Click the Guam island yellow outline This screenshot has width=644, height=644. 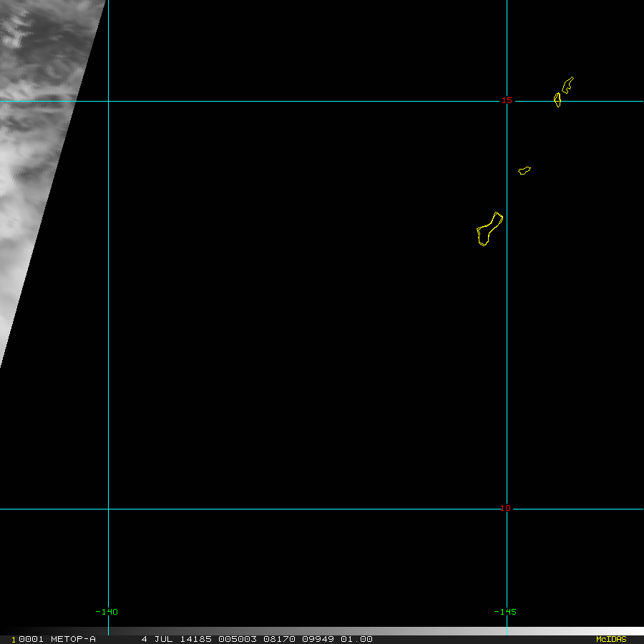tap(489, 229)
